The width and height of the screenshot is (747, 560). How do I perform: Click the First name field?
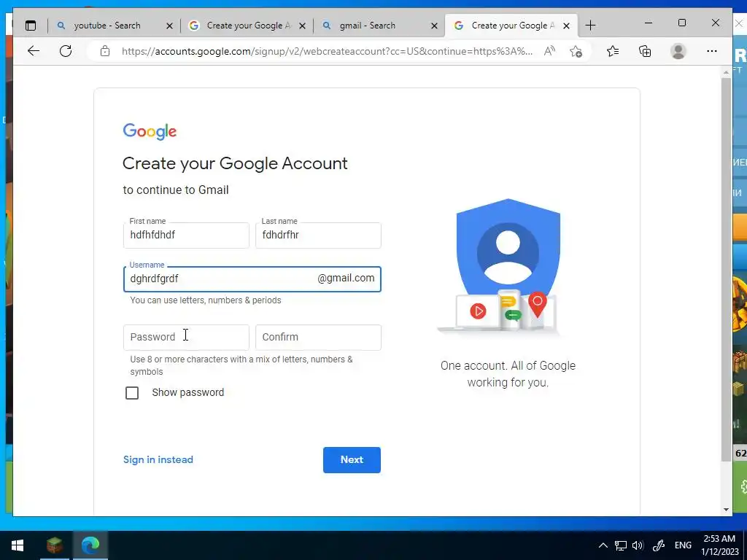[x=186, y=236]
